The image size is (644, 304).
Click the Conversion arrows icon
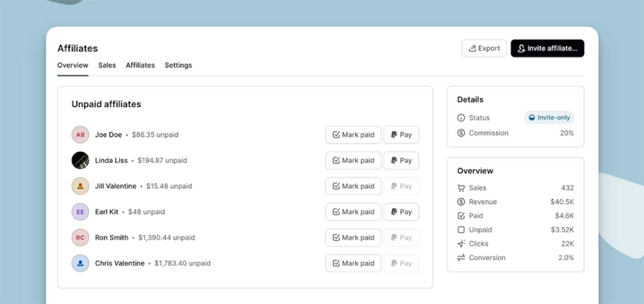point(461,258)
